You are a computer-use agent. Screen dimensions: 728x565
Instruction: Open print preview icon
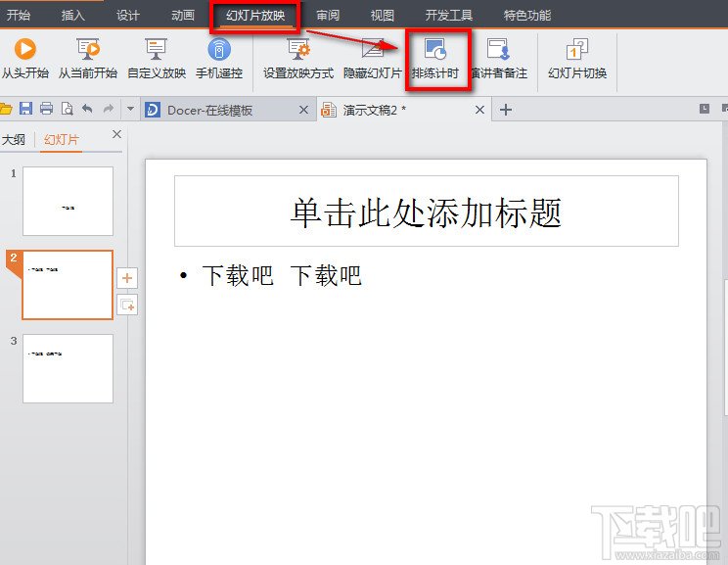click(68, 109)
